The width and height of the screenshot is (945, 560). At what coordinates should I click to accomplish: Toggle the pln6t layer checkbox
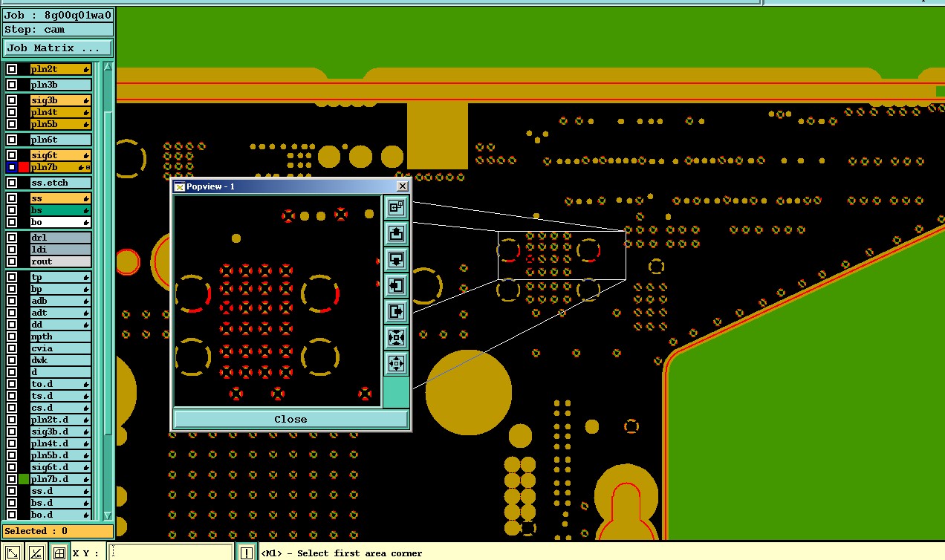click(12, 140)
